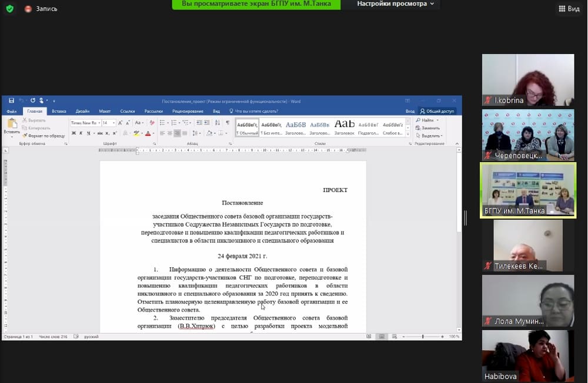This screenshot has height=383, width=588.
Task: Open Zoom view settings (Настройки просмотра) dropdown
Action: click(395, 4)
